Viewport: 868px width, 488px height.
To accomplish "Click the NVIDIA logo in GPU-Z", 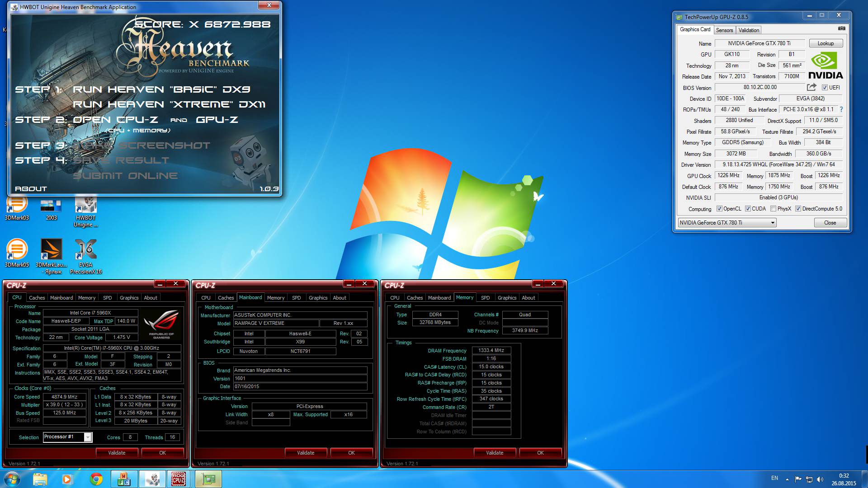I will [826, 66].
